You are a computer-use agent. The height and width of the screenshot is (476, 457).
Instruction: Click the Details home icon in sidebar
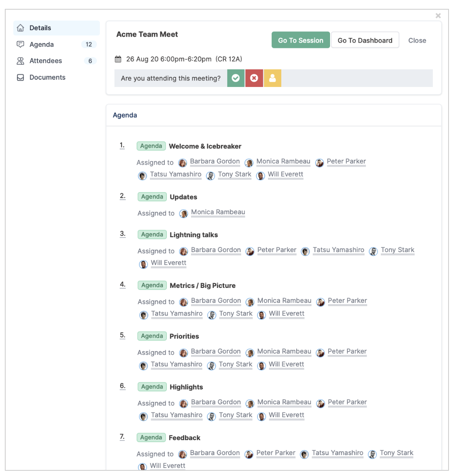pos(21,28)
